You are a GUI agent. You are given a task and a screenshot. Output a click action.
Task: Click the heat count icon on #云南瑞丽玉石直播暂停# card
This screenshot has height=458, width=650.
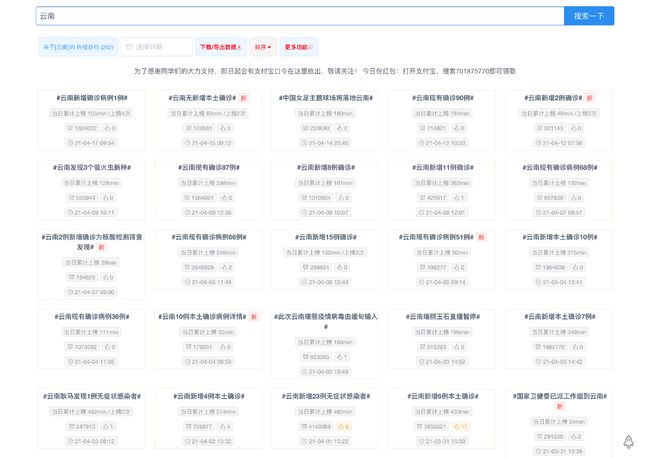(422, 347)
